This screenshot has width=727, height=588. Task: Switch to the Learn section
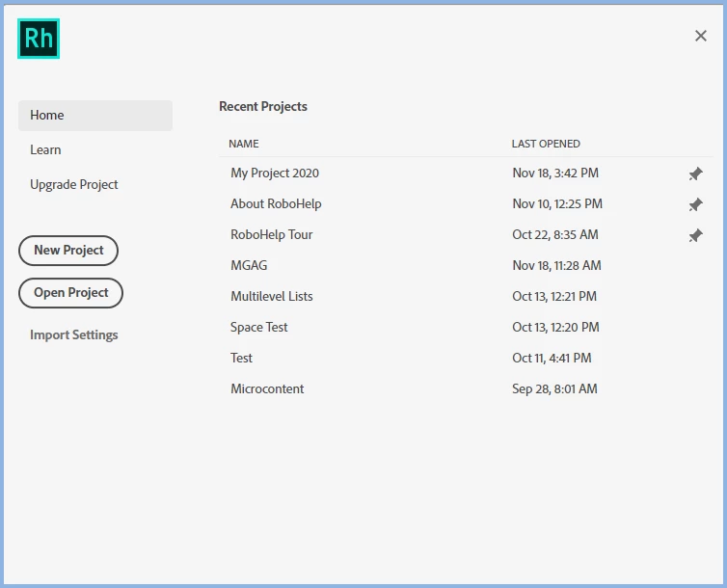coord(45,149)
